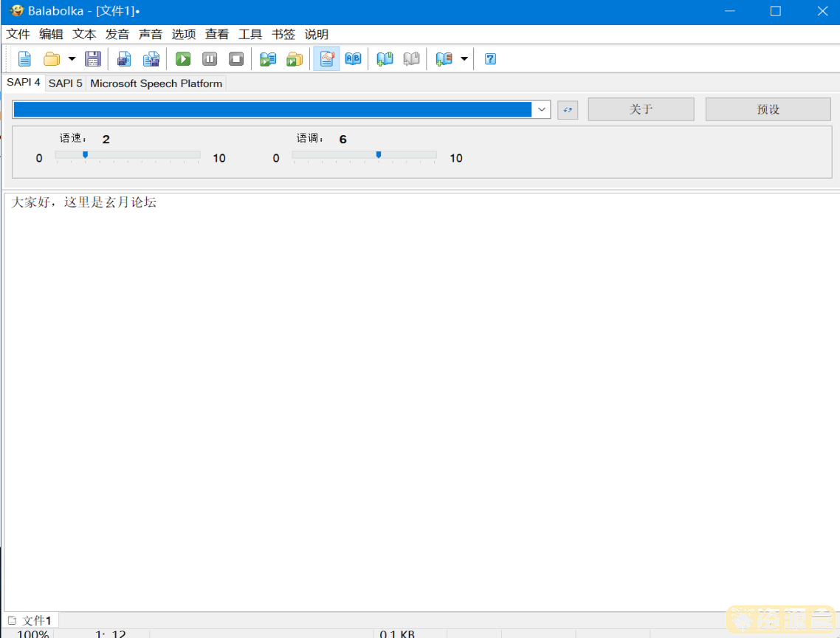Open the 选项 menu
840x638 pixels.
184,34
